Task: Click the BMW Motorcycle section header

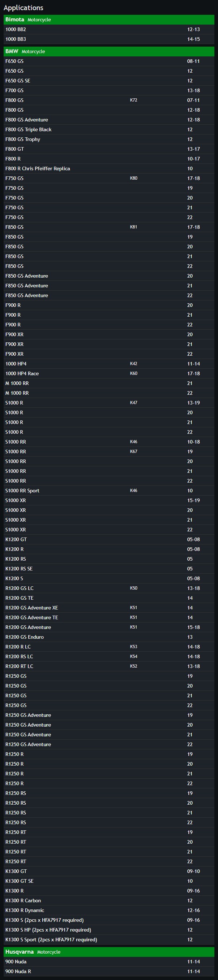Action: (x=109, y=51)
